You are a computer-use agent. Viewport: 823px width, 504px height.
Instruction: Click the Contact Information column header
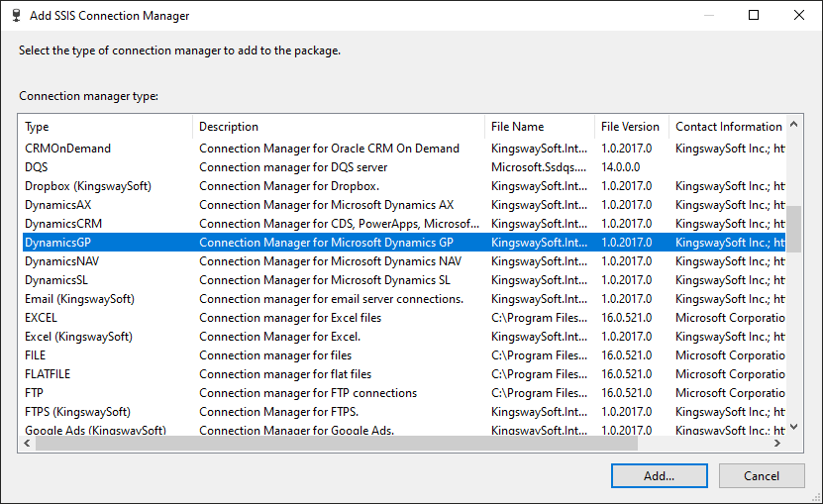point(728,127)
